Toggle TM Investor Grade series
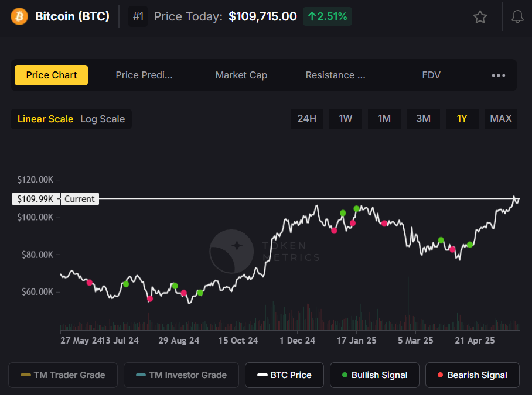The height and width of the screenshot is (395, 532). 182,375
